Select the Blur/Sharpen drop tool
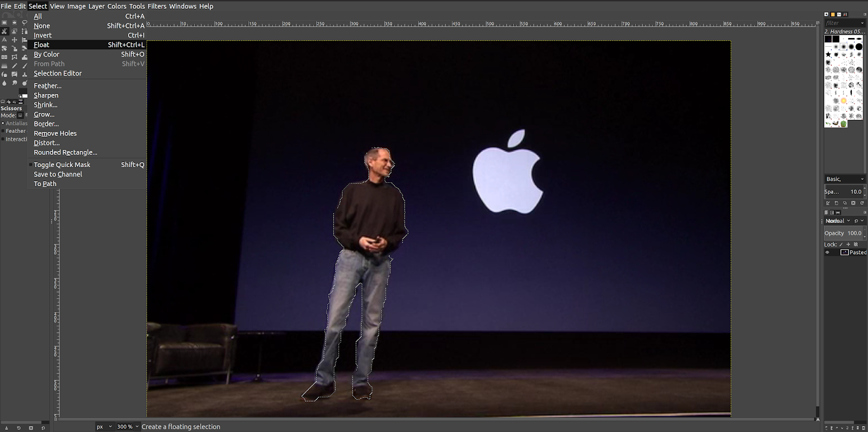Image resolution: width=868 pixels, height=432 pixels. coord(4,83)
